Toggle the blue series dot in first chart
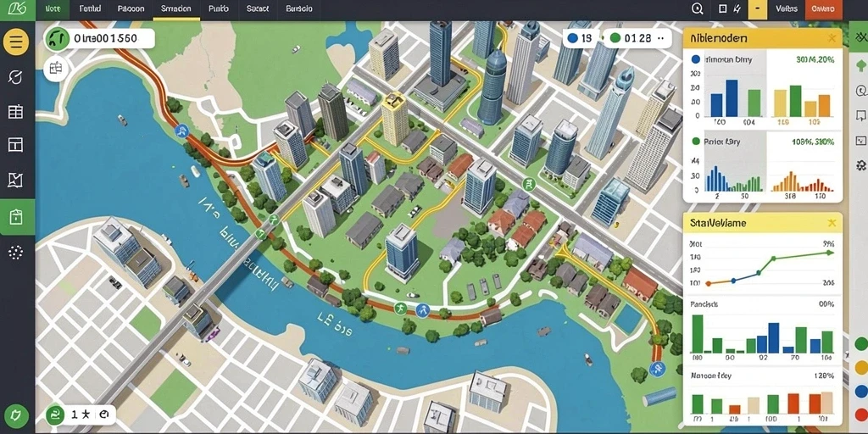The image size is (868, 434). click(695, 59)
